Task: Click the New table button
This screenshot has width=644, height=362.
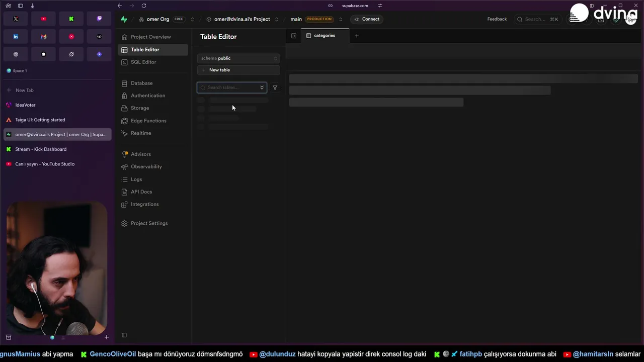Action: pyautogui.click(x=238, y=70)
